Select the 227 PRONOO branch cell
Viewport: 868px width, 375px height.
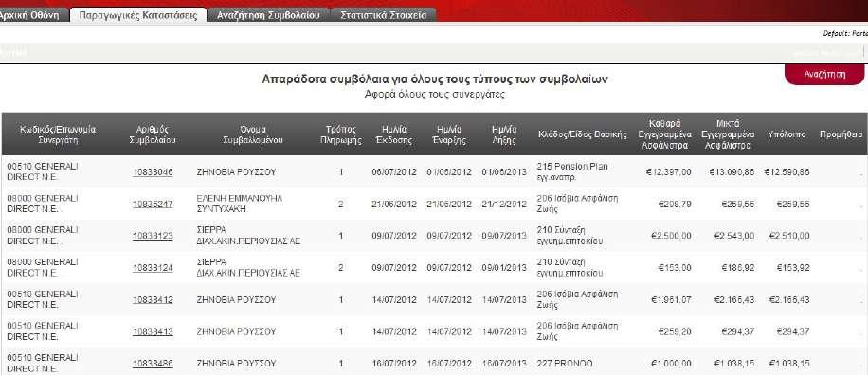[565, 364]
